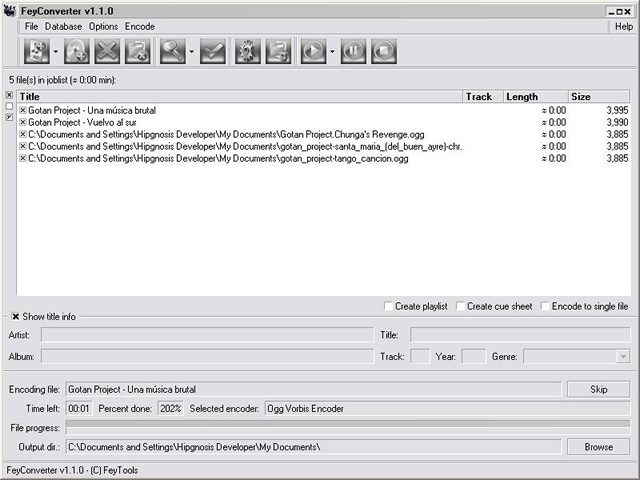Open the Encode menu
The width and height of the screenshot is (640, 480).
pyautogui.click(x=140, y=26)
